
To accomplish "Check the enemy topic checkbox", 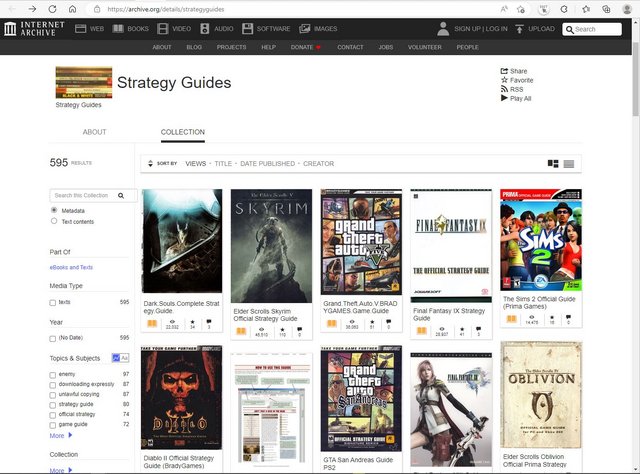I will [53, 375].
